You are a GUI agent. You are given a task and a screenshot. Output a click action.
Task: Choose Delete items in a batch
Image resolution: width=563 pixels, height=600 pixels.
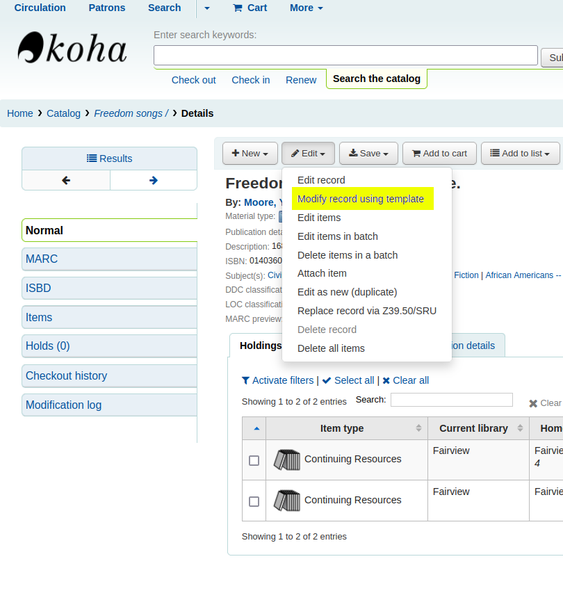point(348,255)
